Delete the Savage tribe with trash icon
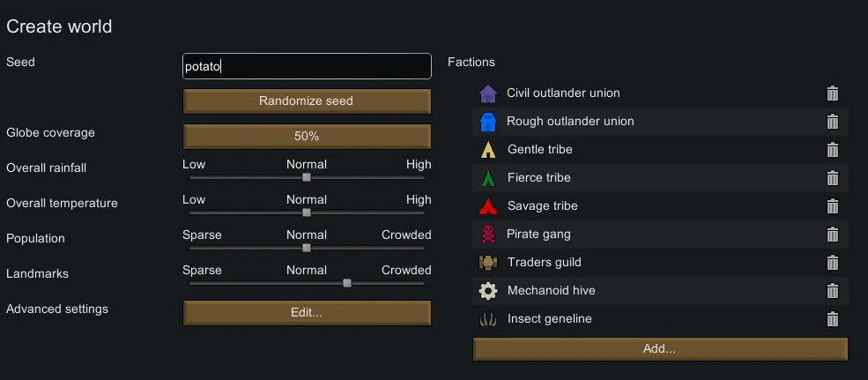The height and width of the screenshot is (380, 868). pyautogui.click(x=832, y=206)
